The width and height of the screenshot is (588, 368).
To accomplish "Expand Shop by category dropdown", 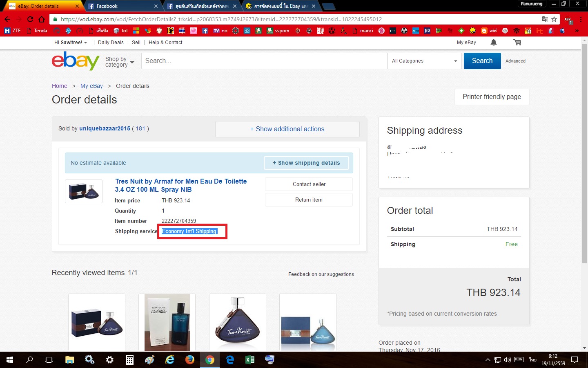I will click(120, 62).
